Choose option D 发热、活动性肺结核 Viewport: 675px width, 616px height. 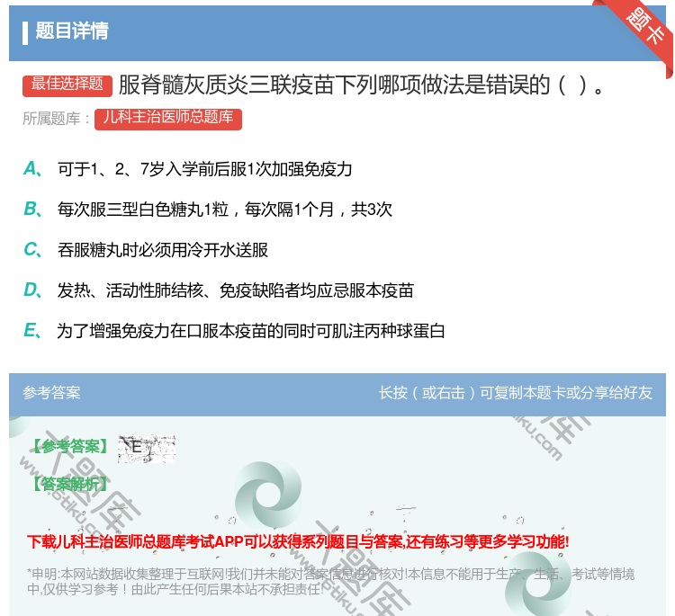219,290
